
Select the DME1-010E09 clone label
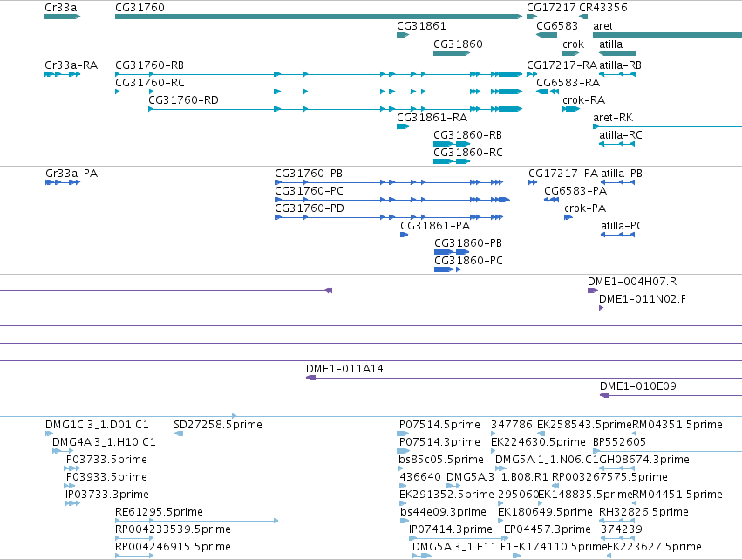(x=638, y=386)
